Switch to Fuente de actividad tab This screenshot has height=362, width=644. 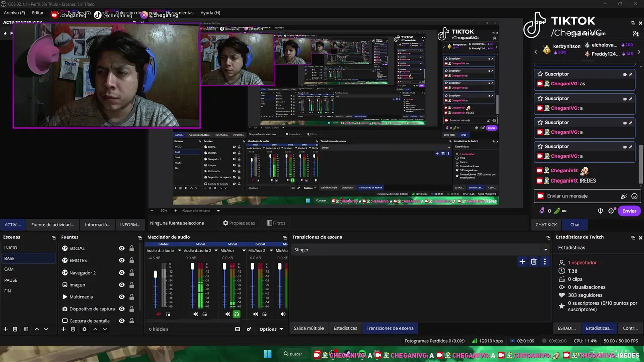coord(53,225)
